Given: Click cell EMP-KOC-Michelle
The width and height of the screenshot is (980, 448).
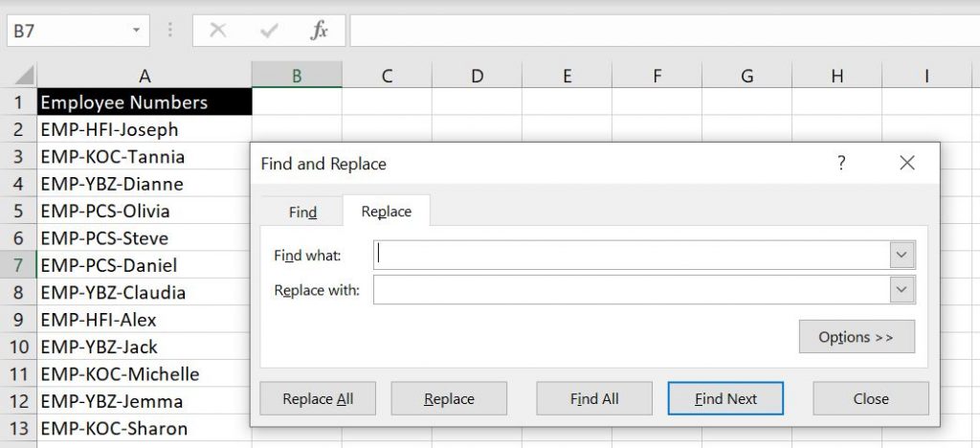Looking at the screenshot, I should pos(145,374).
